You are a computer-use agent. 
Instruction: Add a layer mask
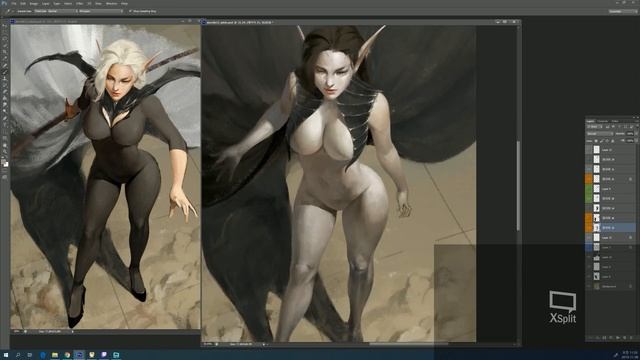[604, 338]
